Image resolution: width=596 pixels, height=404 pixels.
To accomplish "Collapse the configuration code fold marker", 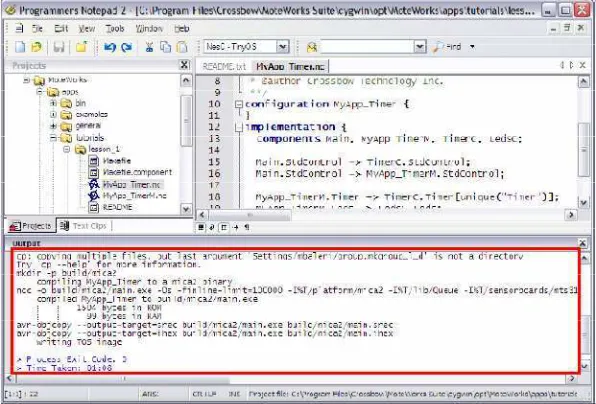I will pos(238,104).
